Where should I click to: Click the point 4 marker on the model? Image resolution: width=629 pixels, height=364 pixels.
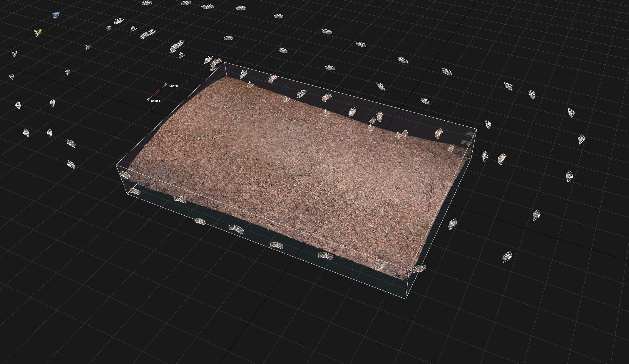tap(182, 122)
